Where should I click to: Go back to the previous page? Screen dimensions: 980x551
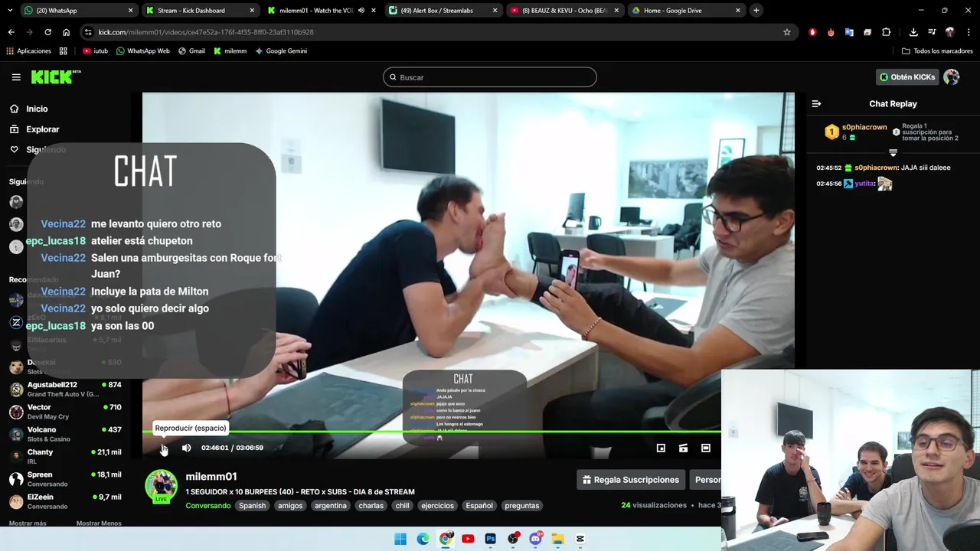11,32
